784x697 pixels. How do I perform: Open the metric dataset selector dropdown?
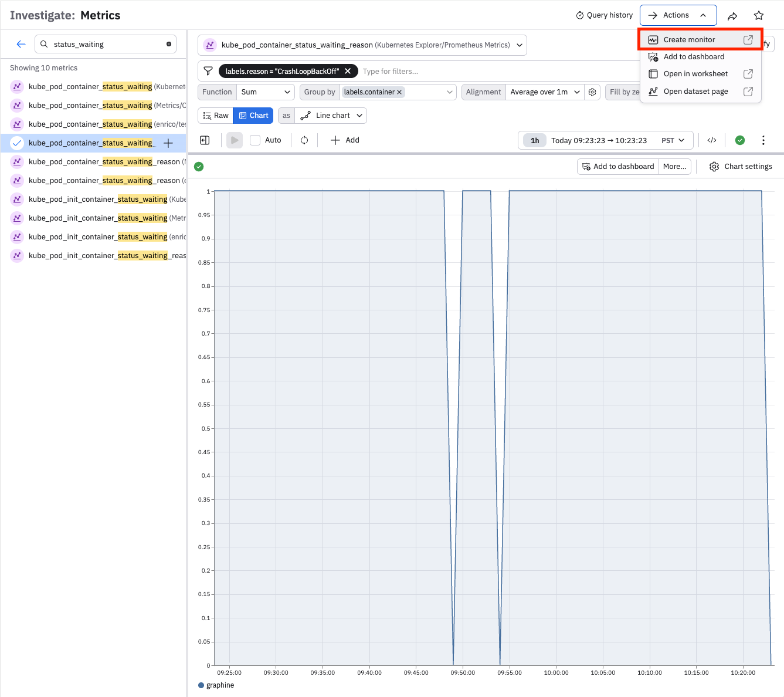click(x=362, y=45)
